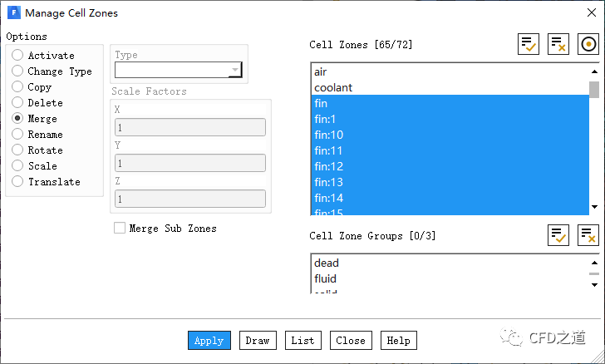
Task: Choose the Rename radio option
Action: 17,135
